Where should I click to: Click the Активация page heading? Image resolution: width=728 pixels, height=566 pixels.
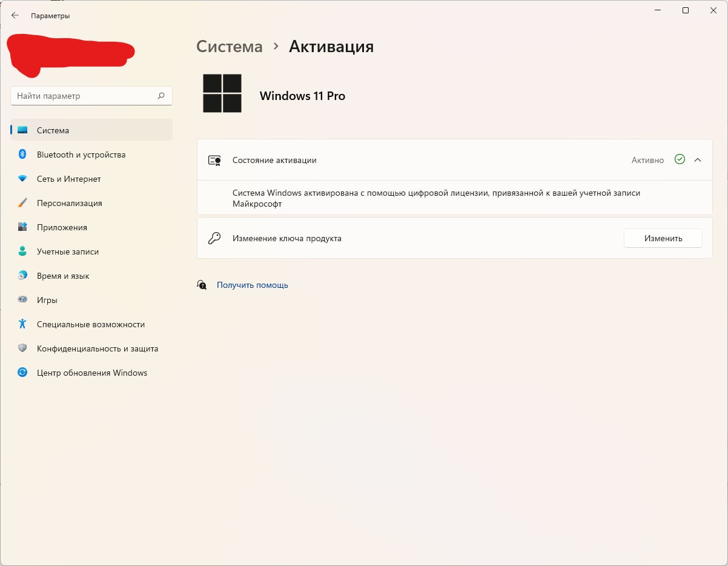331,47
